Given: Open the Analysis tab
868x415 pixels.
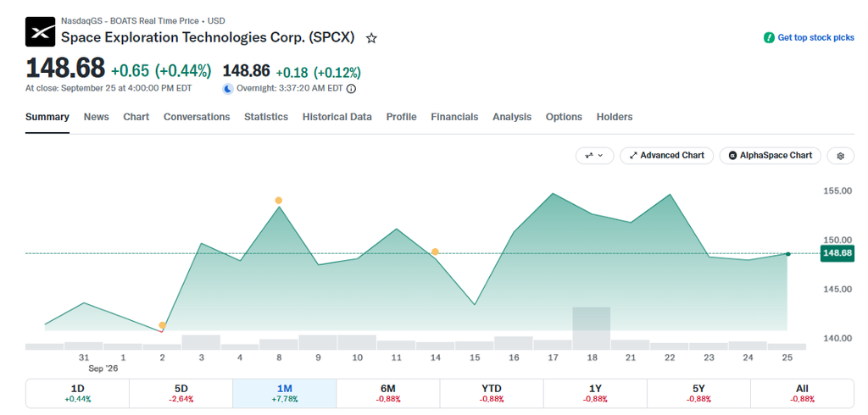Looking at the screenshot, I should click(x=512, y=117).
